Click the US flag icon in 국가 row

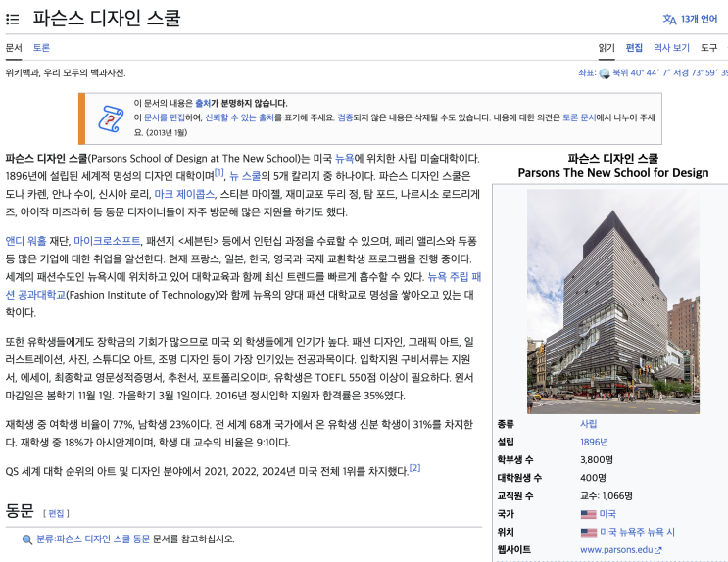click(588, 514)
